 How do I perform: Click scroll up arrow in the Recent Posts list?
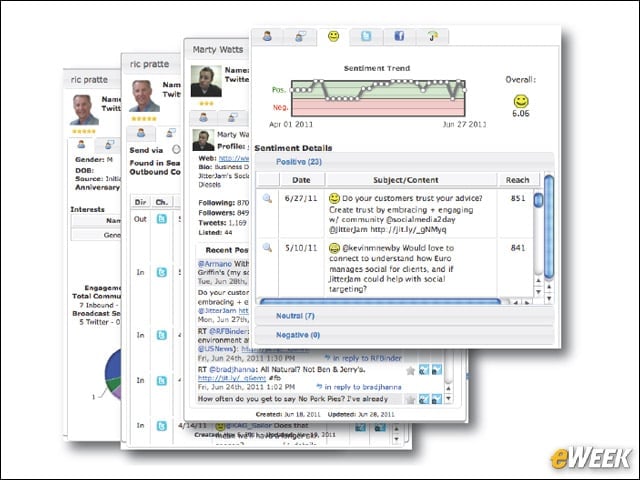pos(449,388)
